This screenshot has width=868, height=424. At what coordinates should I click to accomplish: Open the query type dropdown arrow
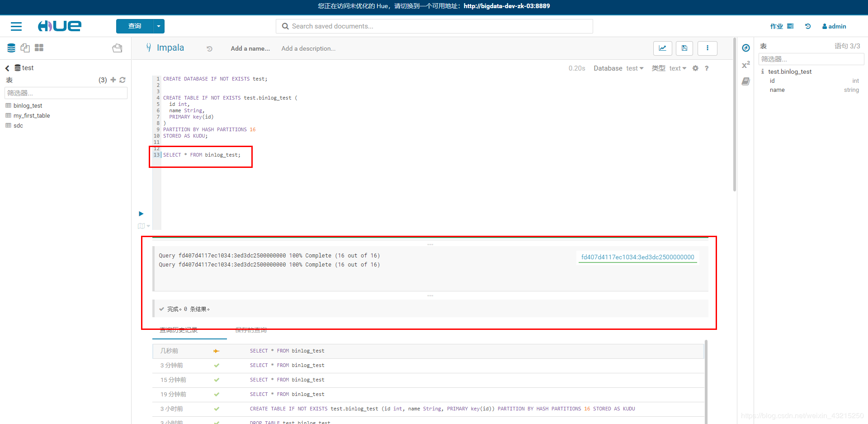click(x=159, y=26)
